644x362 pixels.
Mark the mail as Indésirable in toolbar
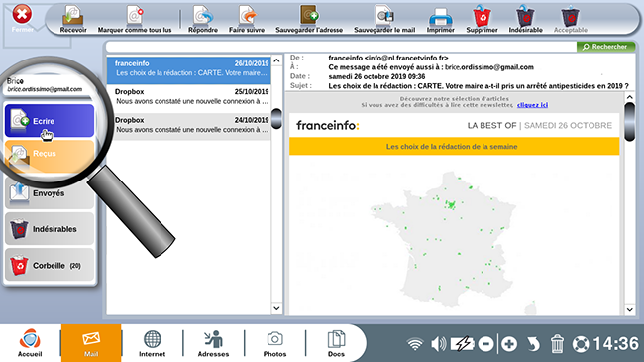pyautogui.click(x=525, y=19)
